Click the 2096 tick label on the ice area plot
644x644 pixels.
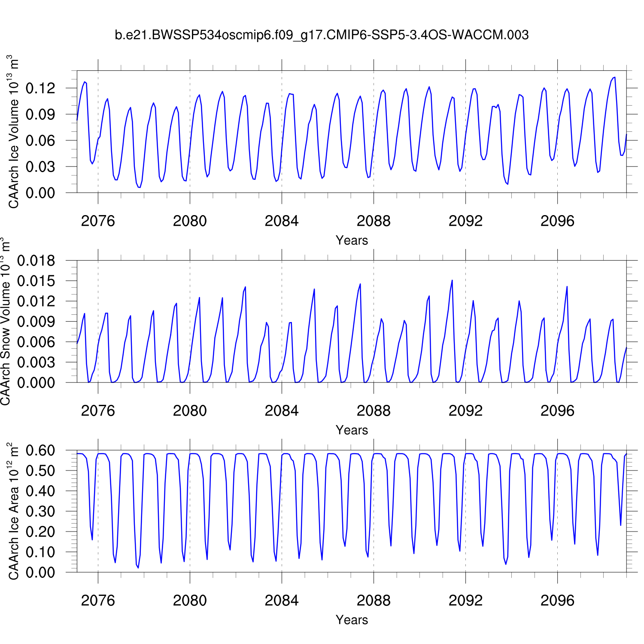[x=557, y=601]
